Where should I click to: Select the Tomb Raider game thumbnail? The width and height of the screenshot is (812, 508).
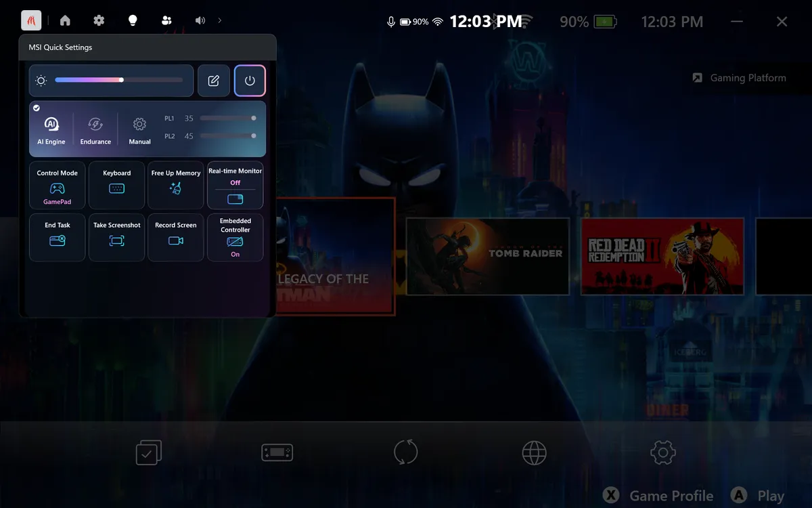[x=487, y=256]
